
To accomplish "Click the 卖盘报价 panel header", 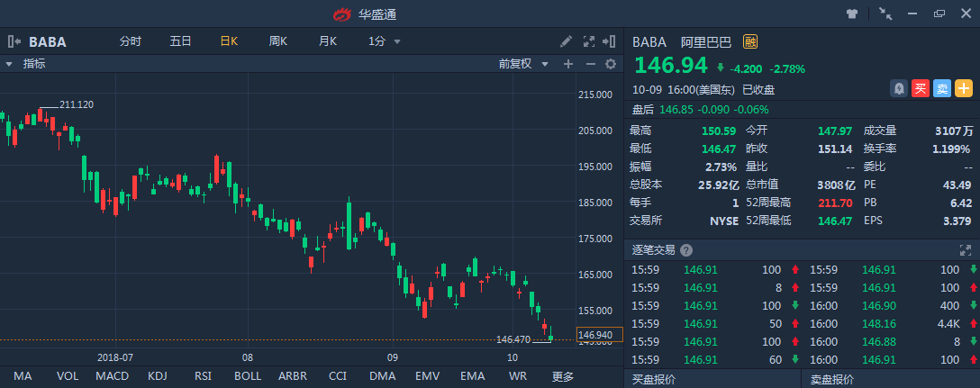I will (x=891, y=379).
